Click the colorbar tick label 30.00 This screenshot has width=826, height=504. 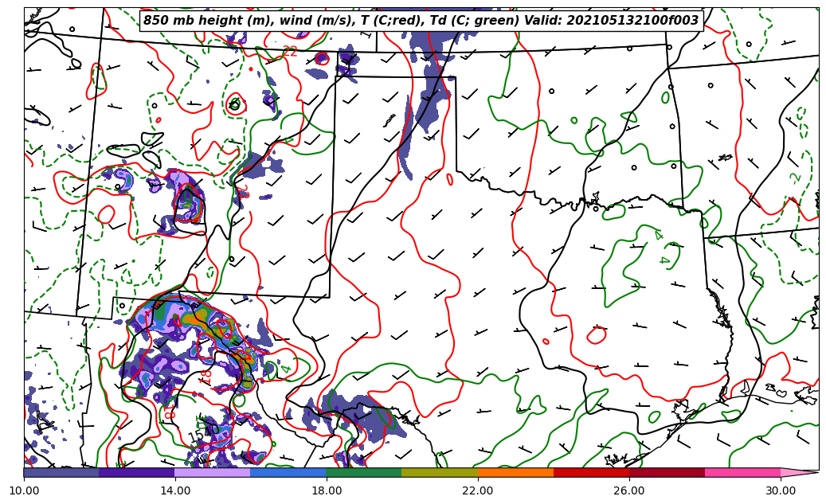[x=781, y=490]
